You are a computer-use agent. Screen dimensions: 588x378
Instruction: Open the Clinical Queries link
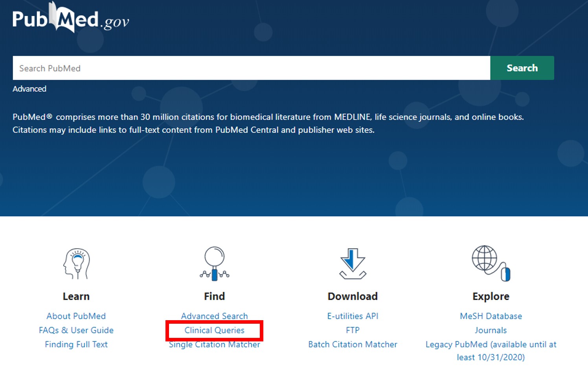point(214,330)
